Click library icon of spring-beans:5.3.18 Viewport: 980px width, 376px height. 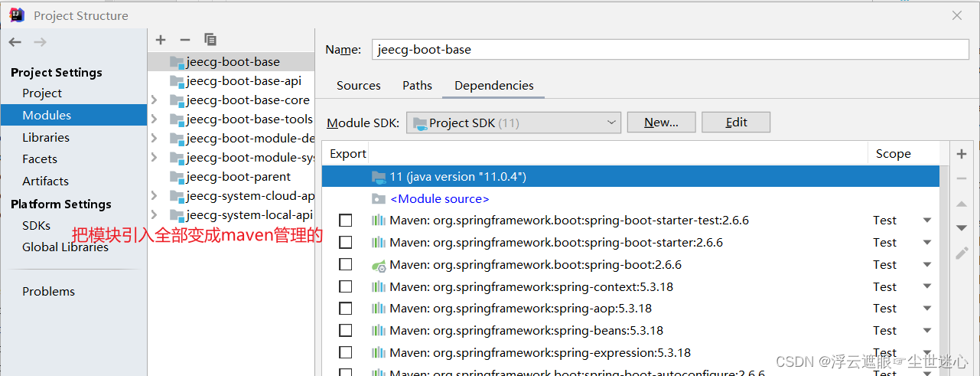(379, 331)
